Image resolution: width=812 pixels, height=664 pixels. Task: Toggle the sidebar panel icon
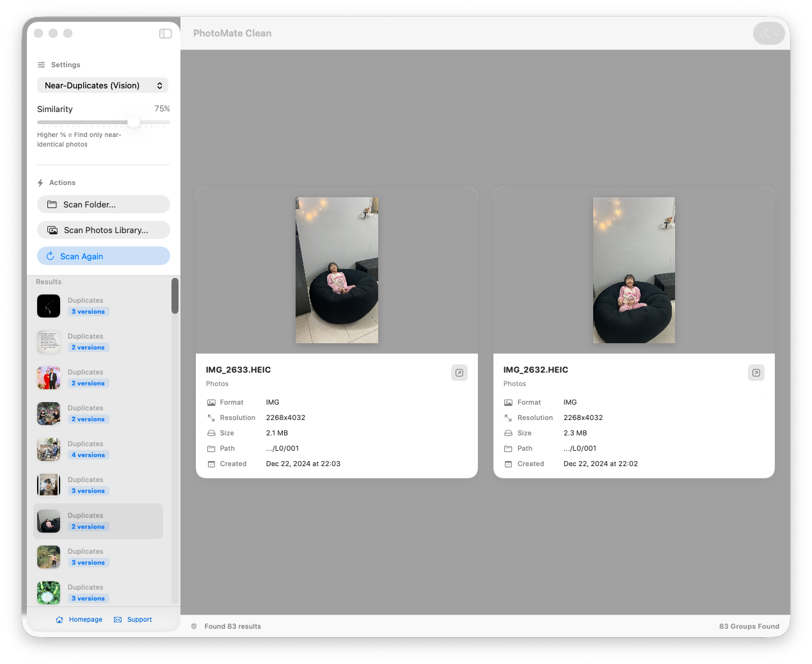coord(165,33)
